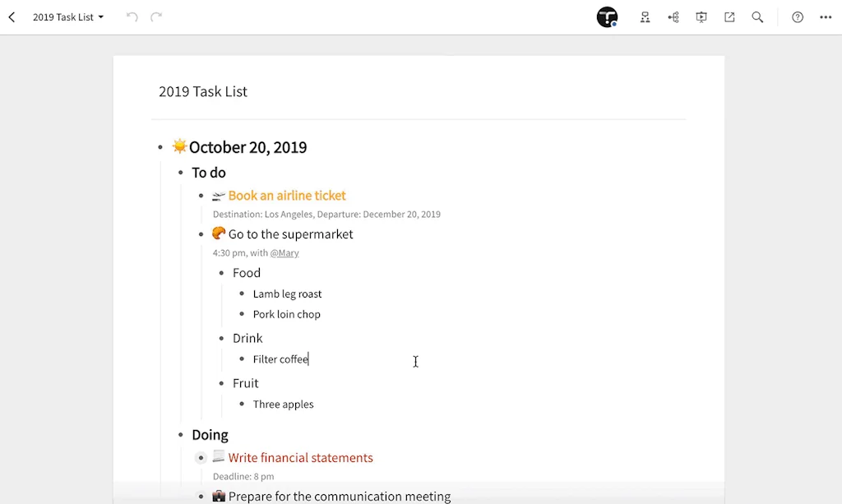Collapse the Doing section bullet
Image resolution: width=842 pixels, height=504 pixels.
(180, 435)
